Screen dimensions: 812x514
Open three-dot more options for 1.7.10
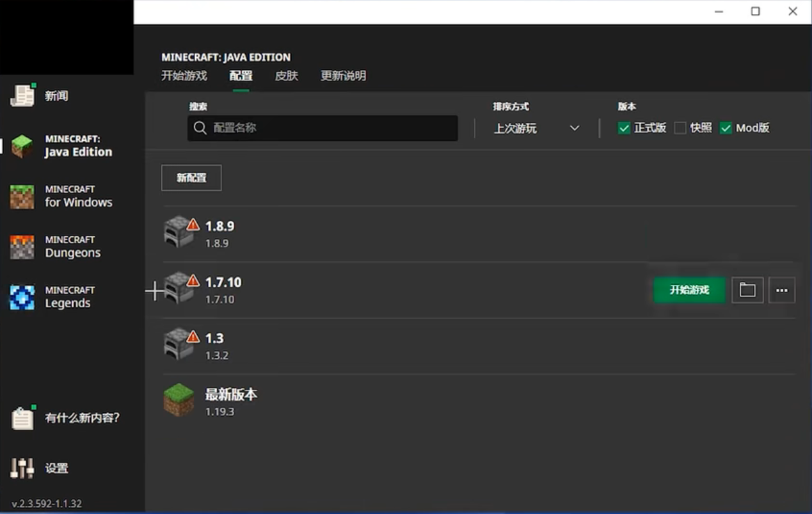(x=781, y=290)
